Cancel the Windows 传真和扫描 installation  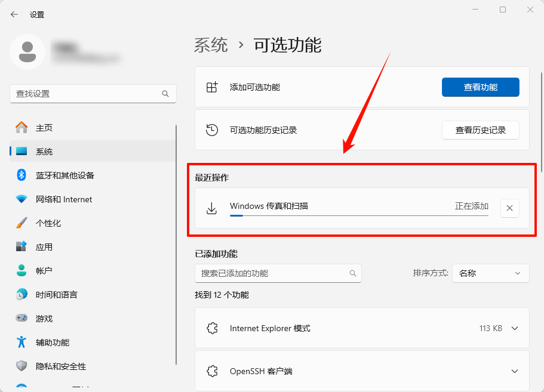point(509,208)
